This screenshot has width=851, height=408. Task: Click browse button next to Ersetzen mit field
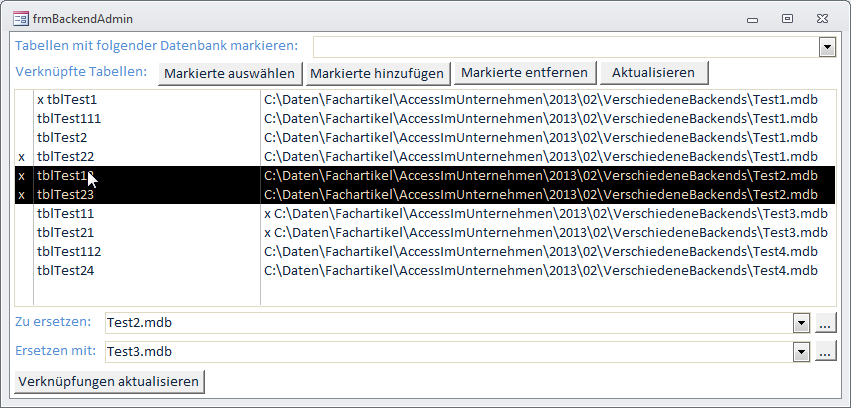(825, 351)
